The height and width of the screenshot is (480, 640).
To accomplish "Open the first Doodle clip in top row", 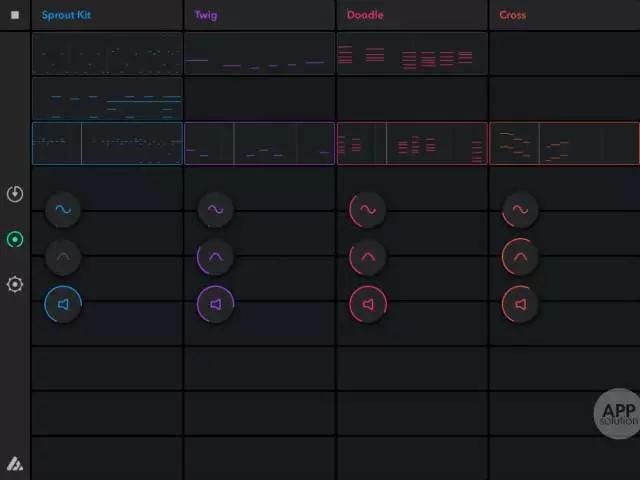I will 412,54.
